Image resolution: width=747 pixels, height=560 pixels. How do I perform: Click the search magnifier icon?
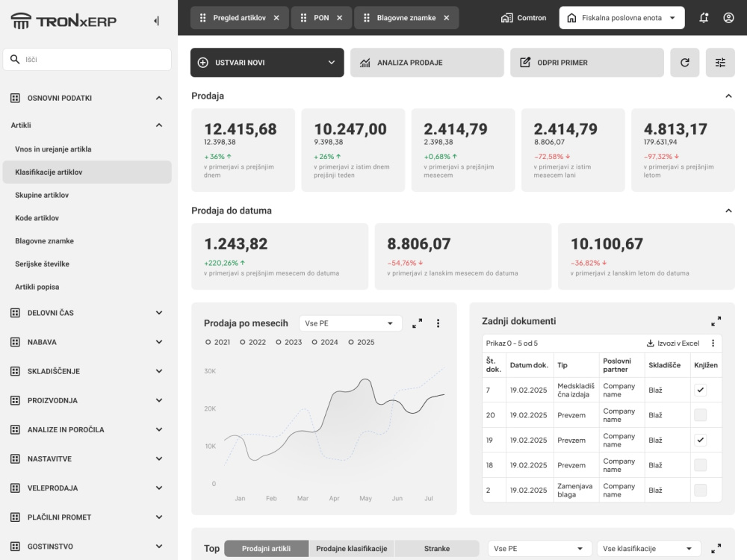coord(15,59)
